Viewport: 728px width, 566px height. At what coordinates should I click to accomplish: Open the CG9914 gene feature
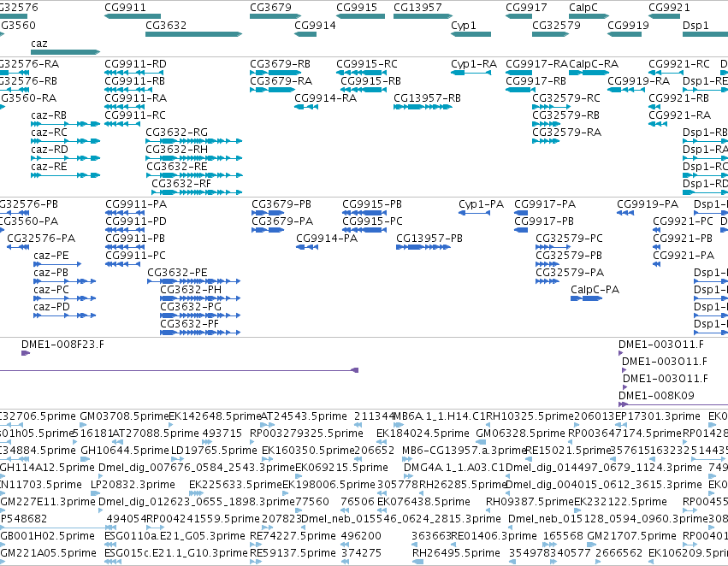tap(305, 34)
